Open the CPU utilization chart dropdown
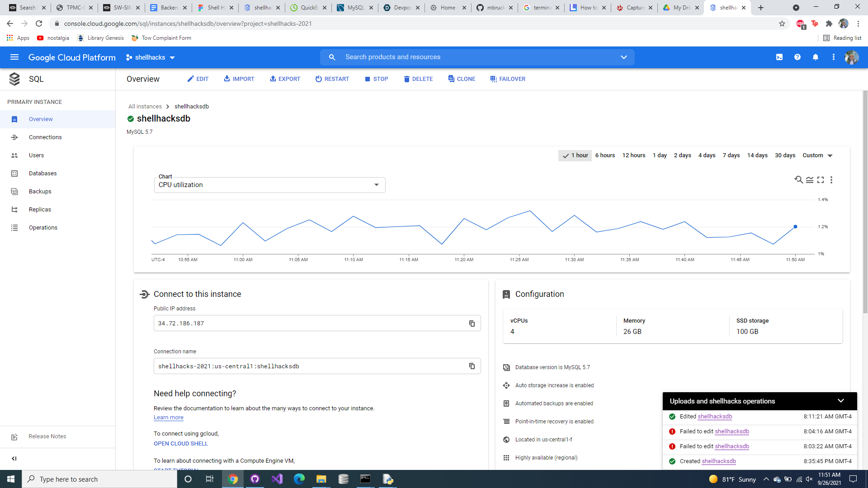 click(x=269, y=185)
